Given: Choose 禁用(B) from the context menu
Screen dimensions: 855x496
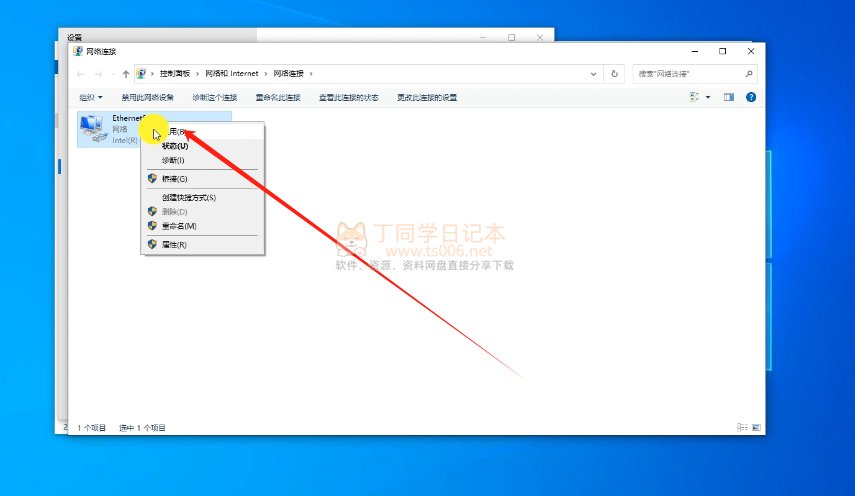Looking at the screenshot, I should tap(202, 131).
